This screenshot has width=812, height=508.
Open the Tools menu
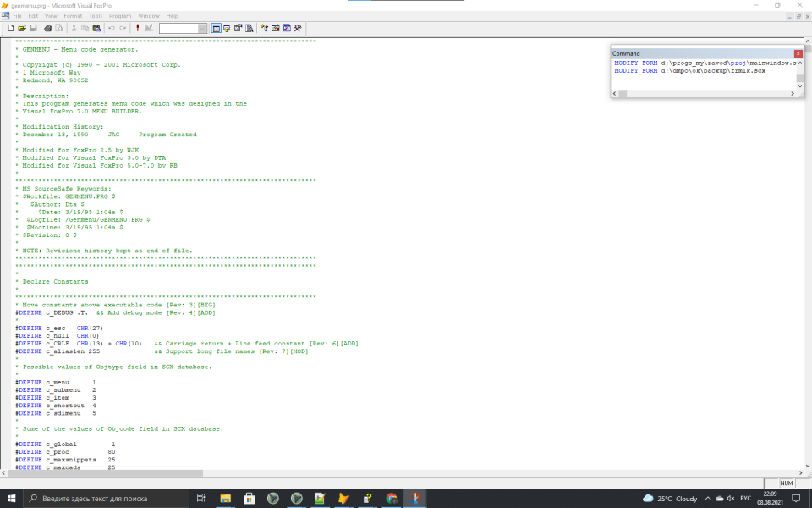96,16
